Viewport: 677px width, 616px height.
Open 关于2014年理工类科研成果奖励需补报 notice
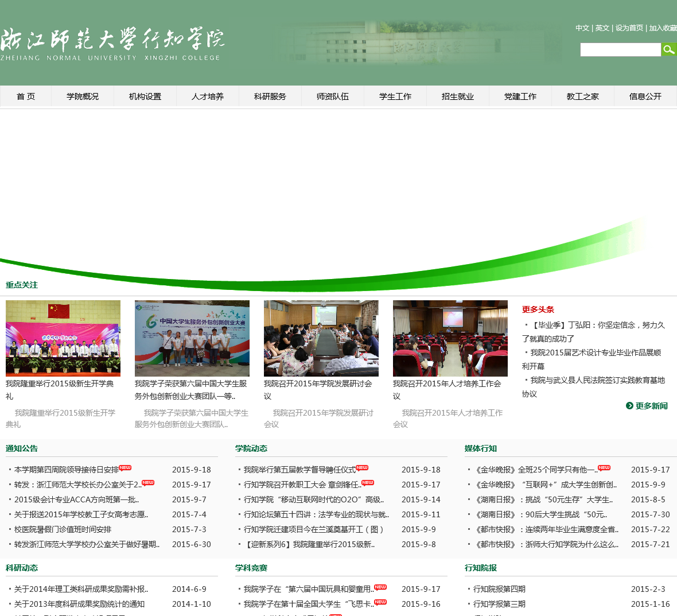81,589
